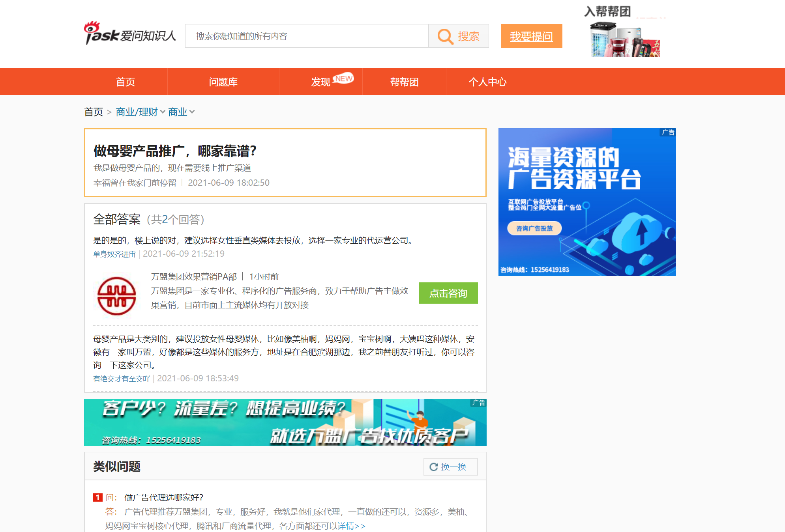Click answer timestamp 2021-06-09 21:52:19
The width and height of the screenshot is (785, 532).
pyautogui.click(x=184, y=254)
